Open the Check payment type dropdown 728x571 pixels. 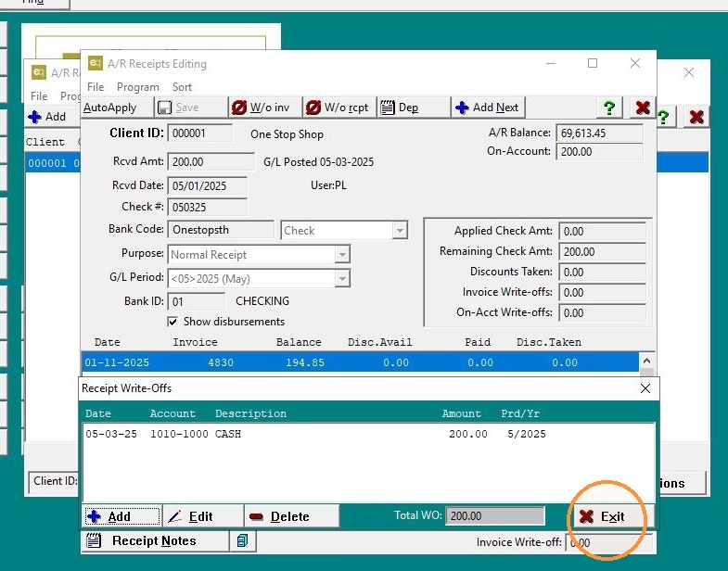coord(400,230)
